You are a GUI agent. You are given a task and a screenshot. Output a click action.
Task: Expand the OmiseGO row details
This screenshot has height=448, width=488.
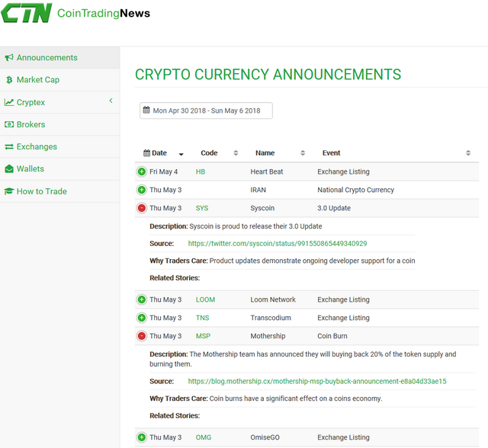tap(142, 437)
